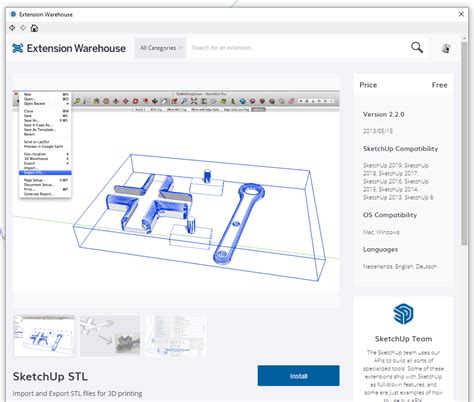Open the user profile avatar
The image size is (474, 402).
coord(446,48)
